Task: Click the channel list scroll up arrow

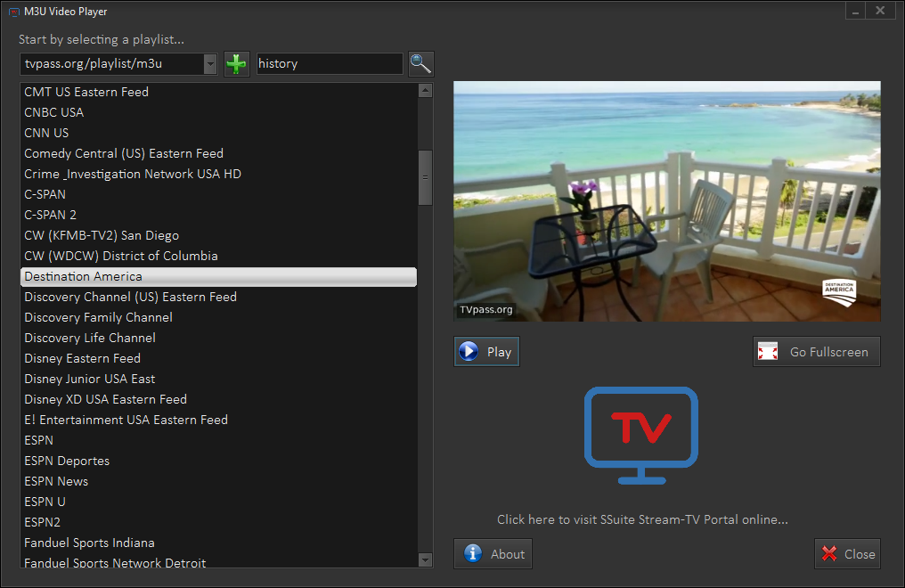Action: click(425, 91)
